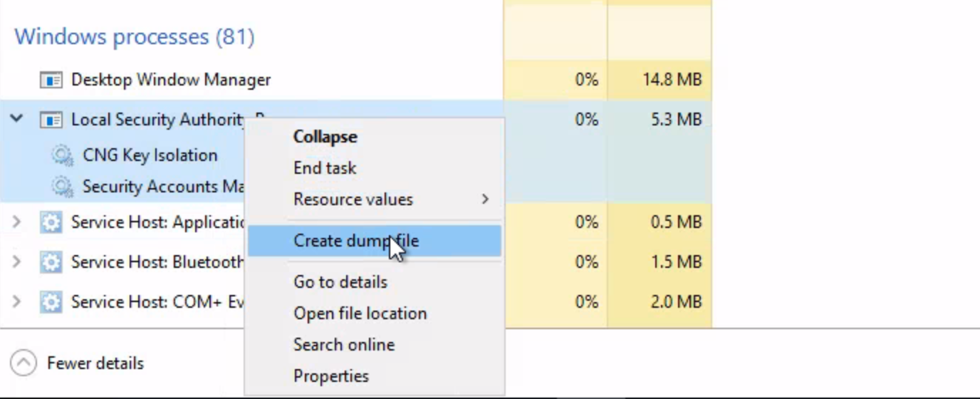This screenshot has width=980, height=399.
Task: Click the Security Accounts Manager gear icon
Action: pos(63,187)
